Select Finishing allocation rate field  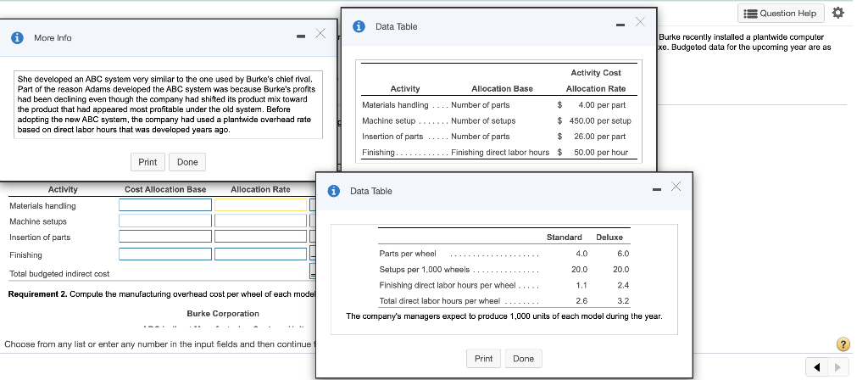click(x=261, y=254)
